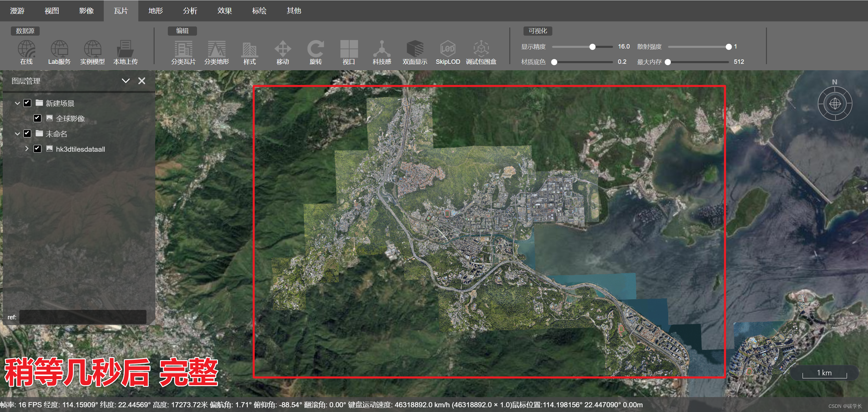Open the 影像 menu tab
The image size is (868, 412).
[x=86, y=11]
